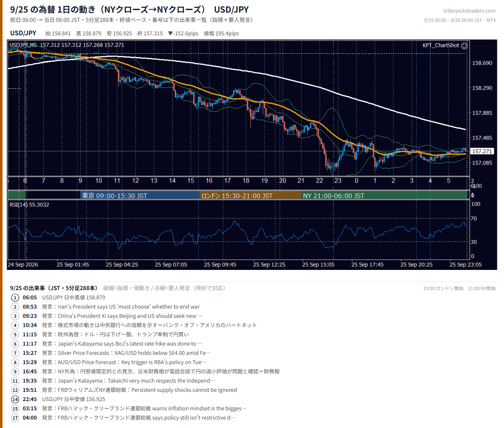Click circled number 17 event marker
Image resolution: width=504 pixels, height=428 pixels.
coord(15,418)
